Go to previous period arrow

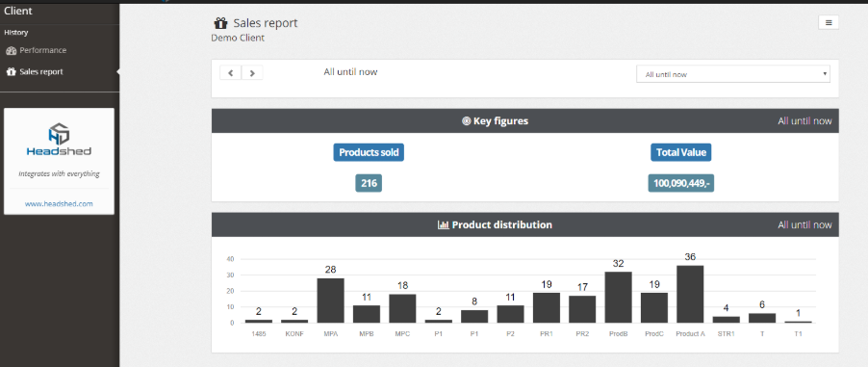pos(230,72)
